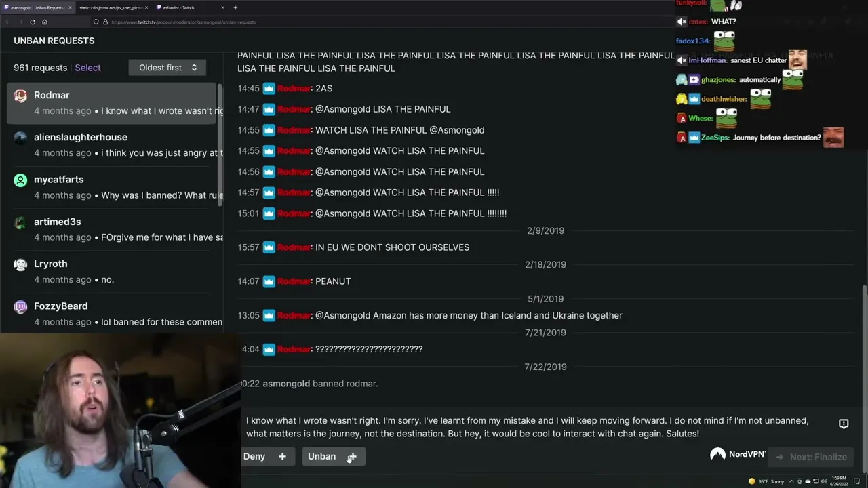Click the report icon beside the request message
868x488 pixels.
click(844, 424)
